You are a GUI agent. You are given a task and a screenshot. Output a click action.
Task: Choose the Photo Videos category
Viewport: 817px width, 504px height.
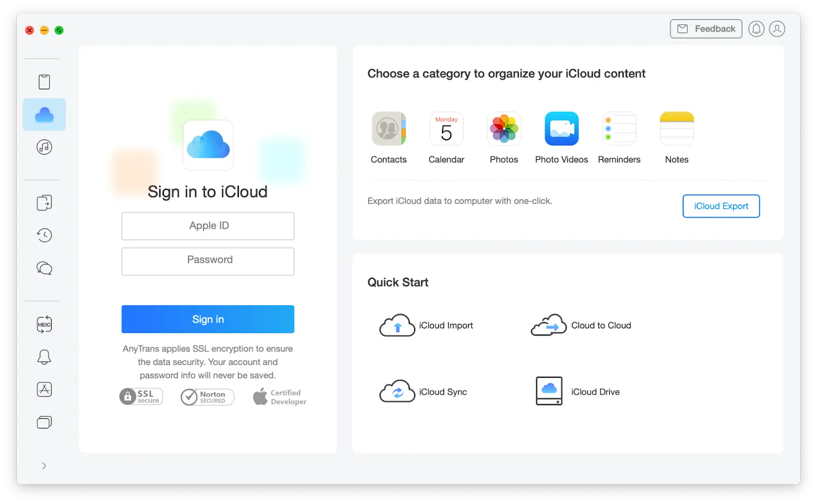click(x=562, y=138)
